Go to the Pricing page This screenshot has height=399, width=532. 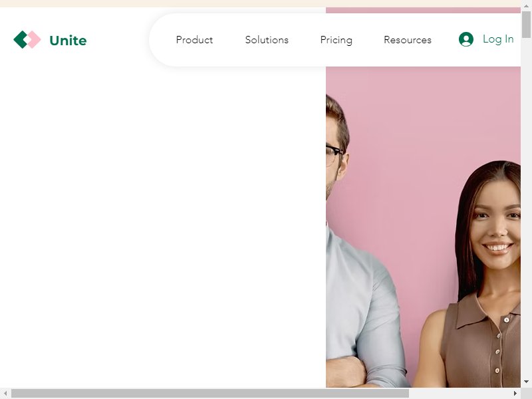click(336, 40)
